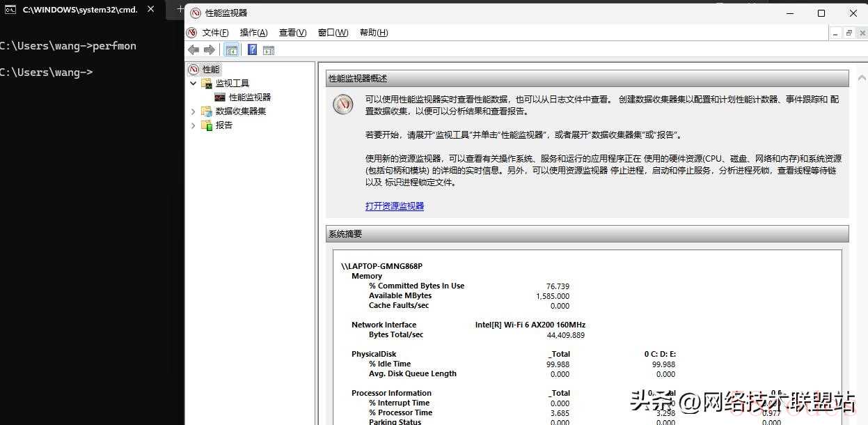The height and width of the screenshot is (425, 868).
Task: Click the blue Help question-mark toolbar icon
Action: click(x=252, y=50)
